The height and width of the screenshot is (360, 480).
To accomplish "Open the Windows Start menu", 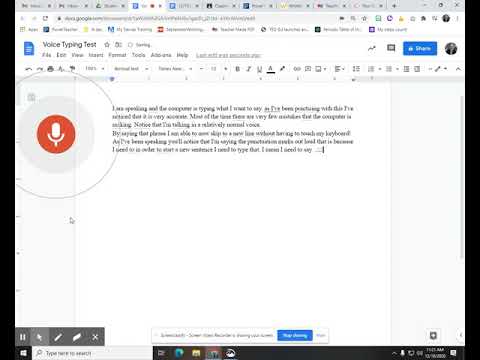I will point(23,353).
